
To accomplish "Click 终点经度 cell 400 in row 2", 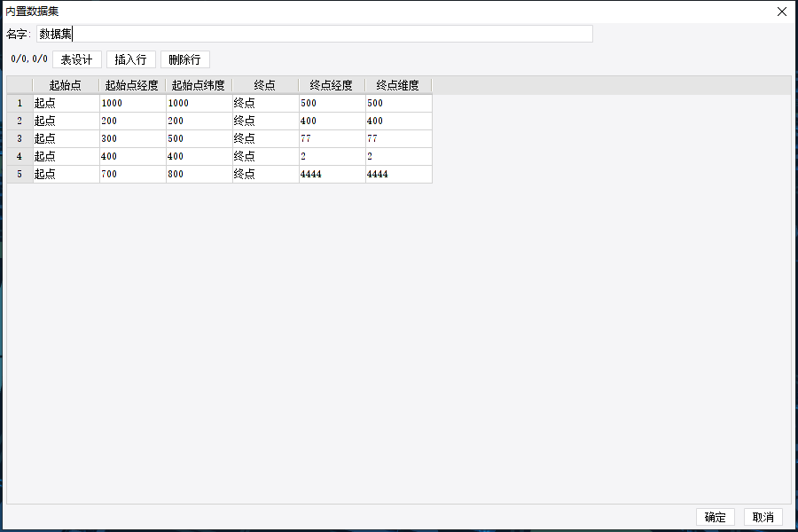I will click(332, 121).
